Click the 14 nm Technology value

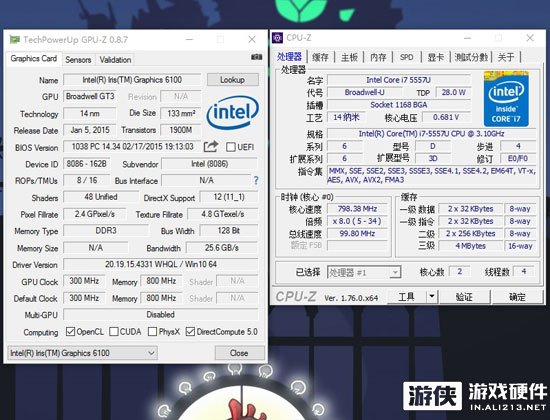coord(90,113)
